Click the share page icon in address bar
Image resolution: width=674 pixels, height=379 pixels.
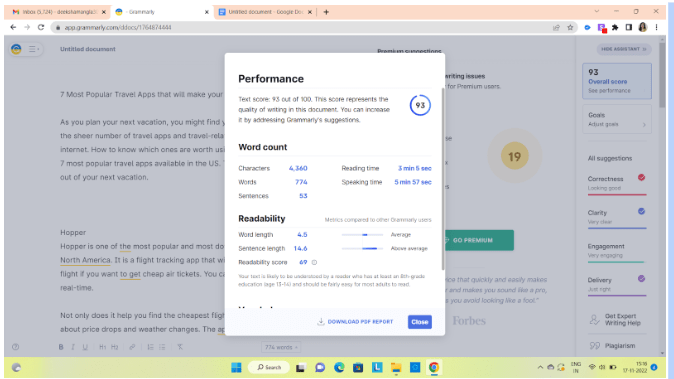click(x=556, y=28)
